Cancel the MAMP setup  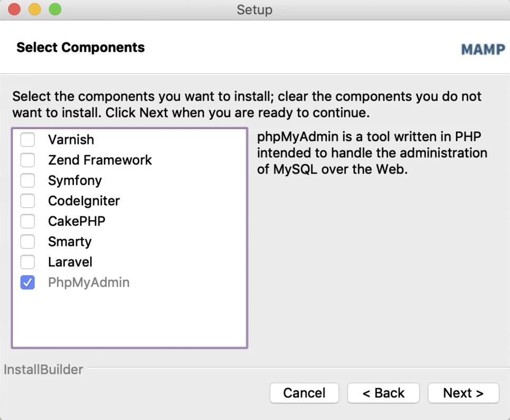point(304,393)
